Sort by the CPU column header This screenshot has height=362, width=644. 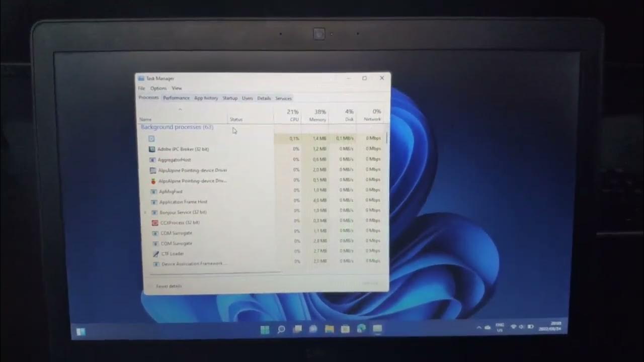(x=287, y=115)
